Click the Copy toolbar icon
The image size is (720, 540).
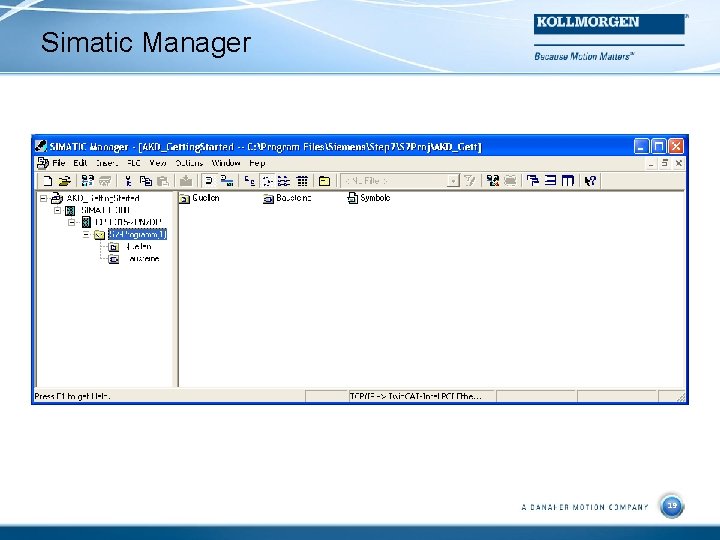(146, 181)
